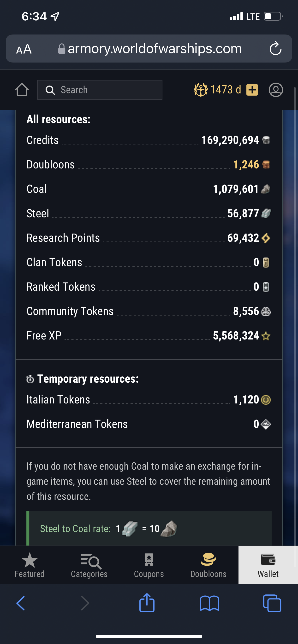
Task: Switch to the Categories tab
Action: click(x=89, y=565)
